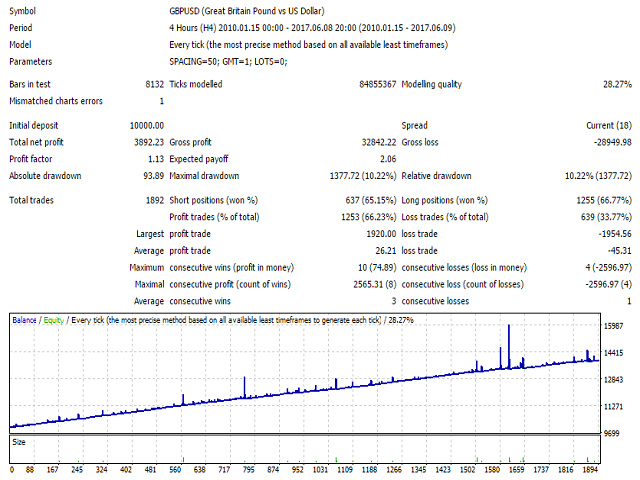The height and width of the screenshot is (480, 640).
Task: Select the Total net profit 3892.23 value
Action: (147, 143)
